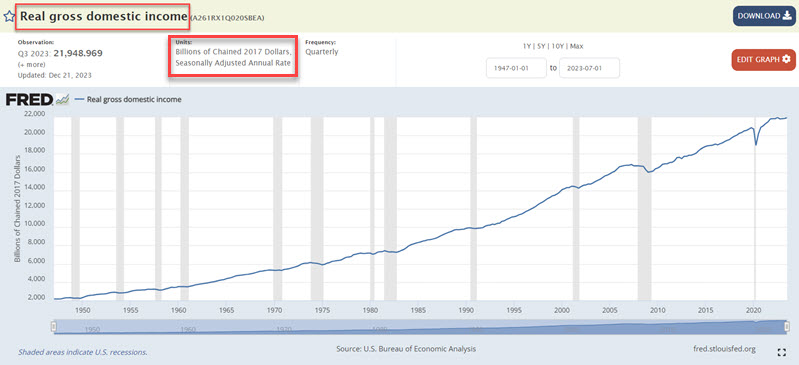Click the Quarterly frequency value

(322, 52)
